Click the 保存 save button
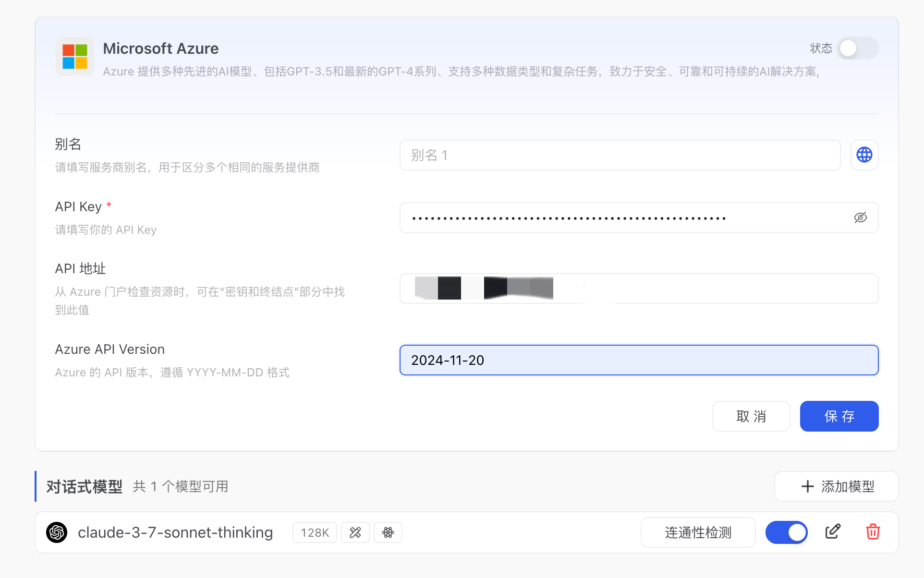Image resolution: width=924 pixels, height=578 pixels. click(x=839, y=416)
